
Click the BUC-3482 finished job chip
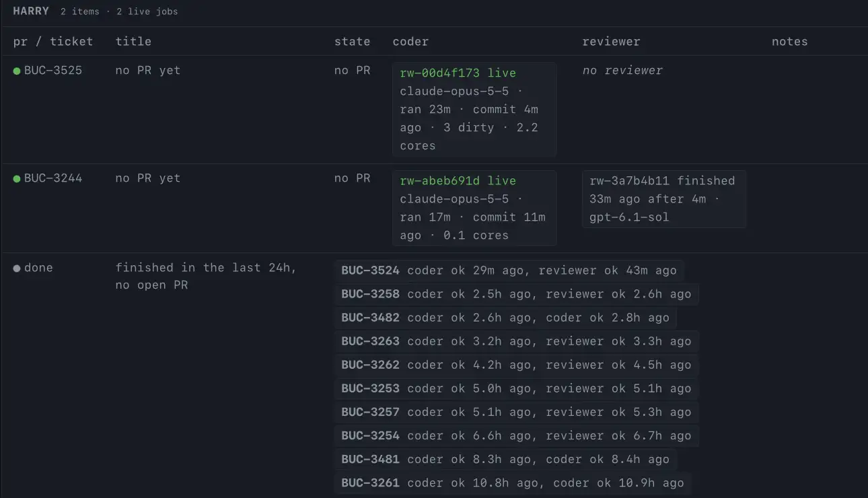tap(505, 318)
